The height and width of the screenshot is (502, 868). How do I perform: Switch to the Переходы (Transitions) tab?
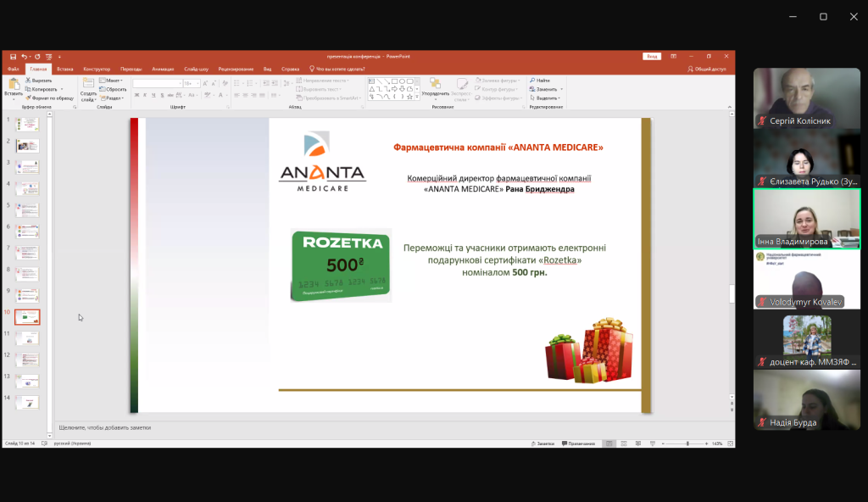131,70
